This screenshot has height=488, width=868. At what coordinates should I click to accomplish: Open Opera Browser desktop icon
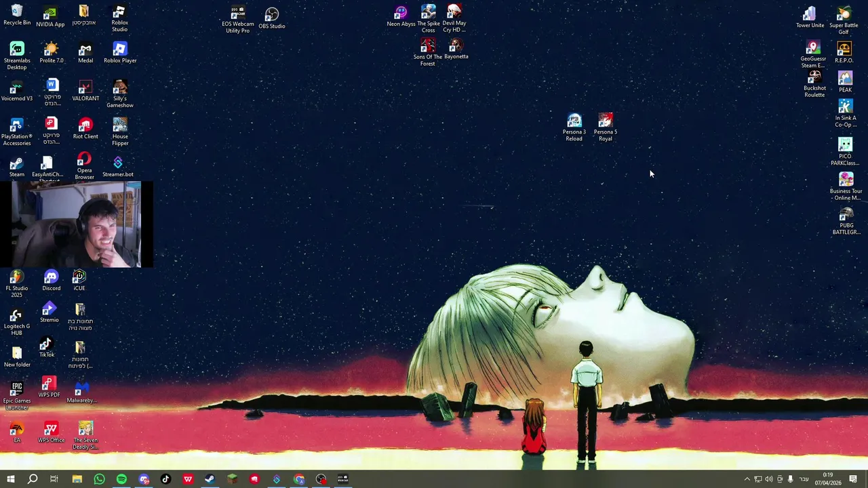coord(85,167)
